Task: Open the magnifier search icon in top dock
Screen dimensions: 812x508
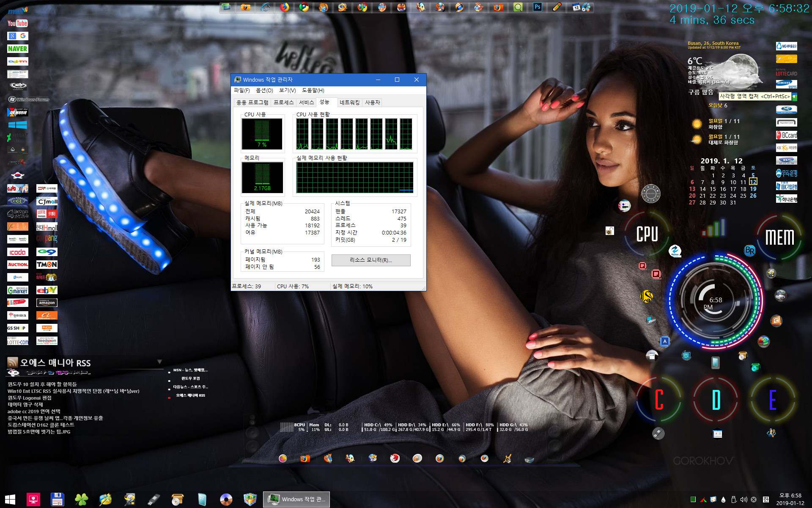Action: [518, 7]
